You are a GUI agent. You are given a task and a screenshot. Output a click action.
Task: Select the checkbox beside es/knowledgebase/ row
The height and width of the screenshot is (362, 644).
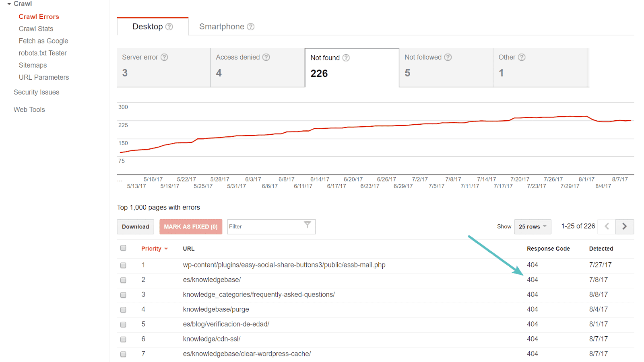(123, 280)
